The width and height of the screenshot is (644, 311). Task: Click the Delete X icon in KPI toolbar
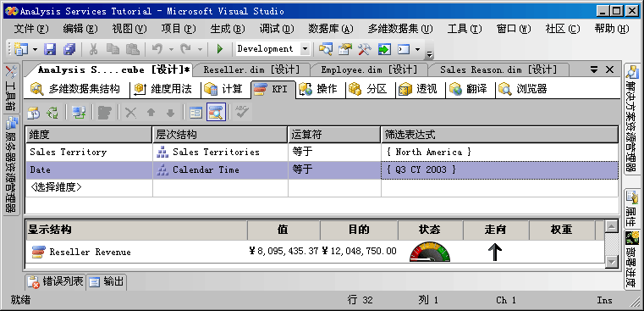point(130,113)
